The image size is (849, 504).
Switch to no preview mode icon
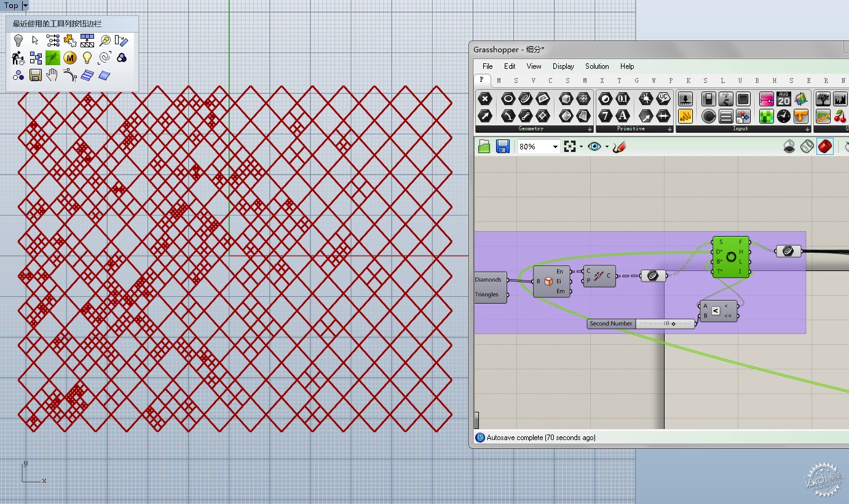coord(789,146)
